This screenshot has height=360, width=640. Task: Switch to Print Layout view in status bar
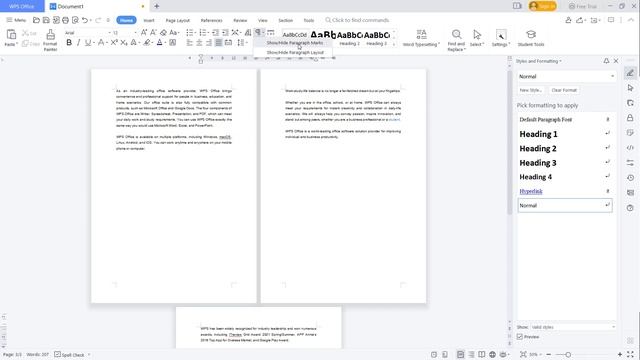point(460,354)
